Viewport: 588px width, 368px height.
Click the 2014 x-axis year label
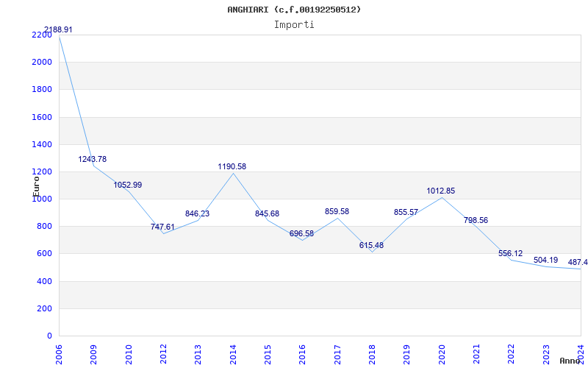pos(233,354)
